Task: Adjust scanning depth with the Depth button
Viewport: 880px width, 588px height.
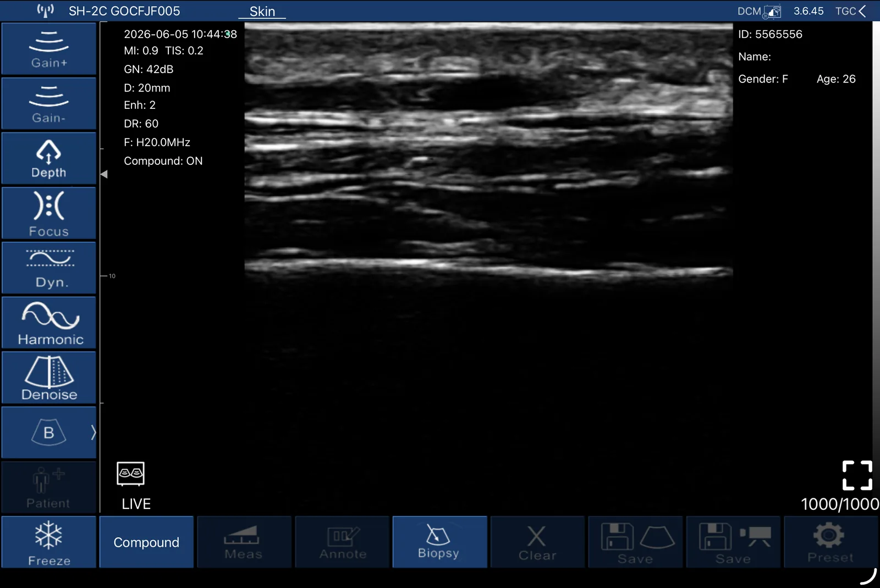Action: click(x=49, y=158)
